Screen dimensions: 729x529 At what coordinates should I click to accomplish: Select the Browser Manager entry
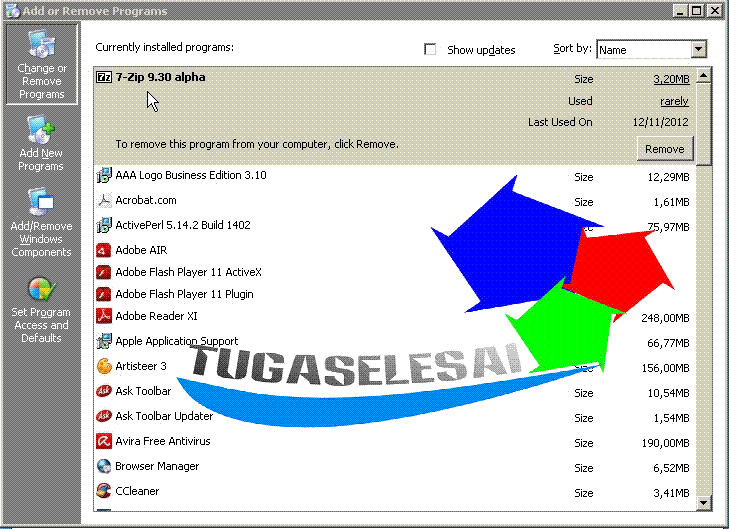(394, 466)
